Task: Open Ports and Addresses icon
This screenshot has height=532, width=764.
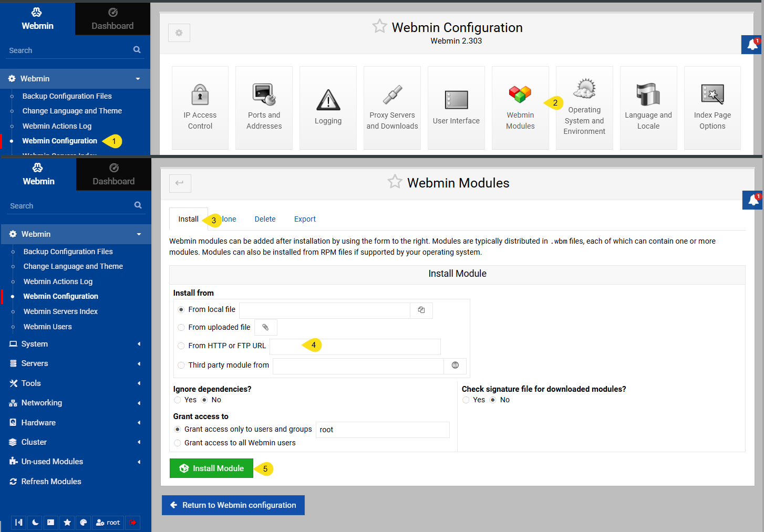Action: coord(264,108)
